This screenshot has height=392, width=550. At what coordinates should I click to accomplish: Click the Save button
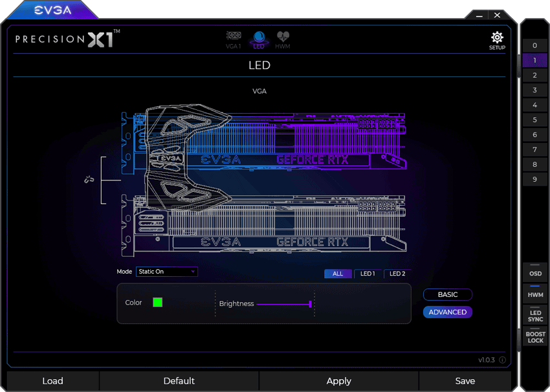pyautogui.click(x=465, y=381)
